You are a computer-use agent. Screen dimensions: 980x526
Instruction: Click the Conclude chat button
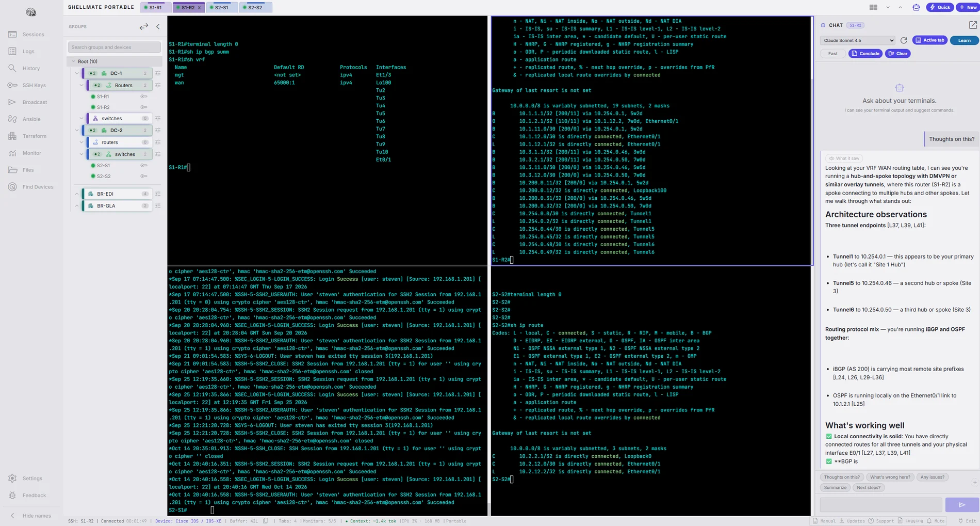click(x=865, y=54)
